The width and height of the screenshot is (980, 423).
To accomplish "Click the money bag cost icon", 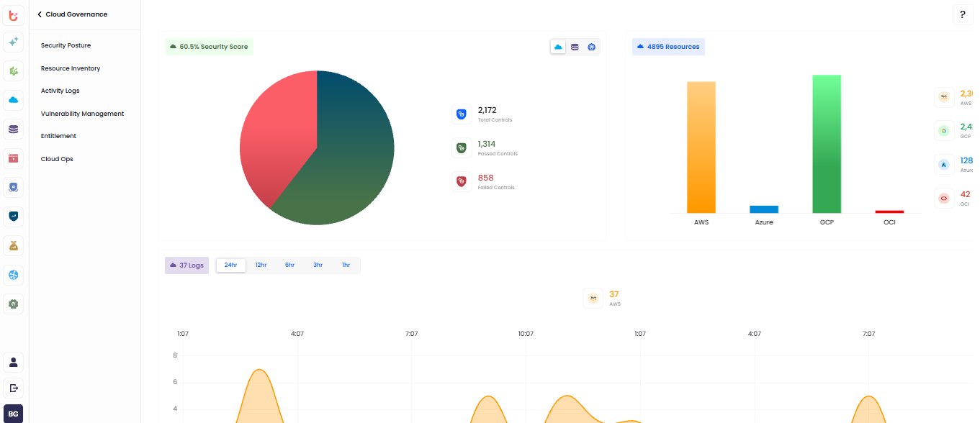I will coord(13,246).
